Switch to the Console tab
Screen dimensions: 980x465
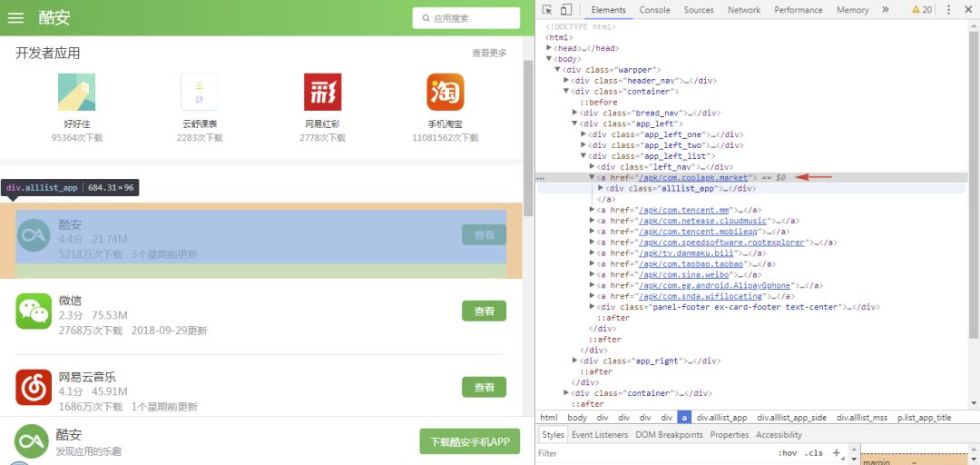(654, 9)
